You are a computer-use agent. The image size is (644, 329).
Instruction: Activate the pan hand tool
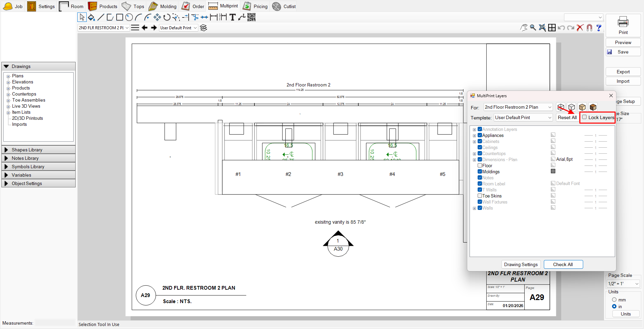click(524, 28)
